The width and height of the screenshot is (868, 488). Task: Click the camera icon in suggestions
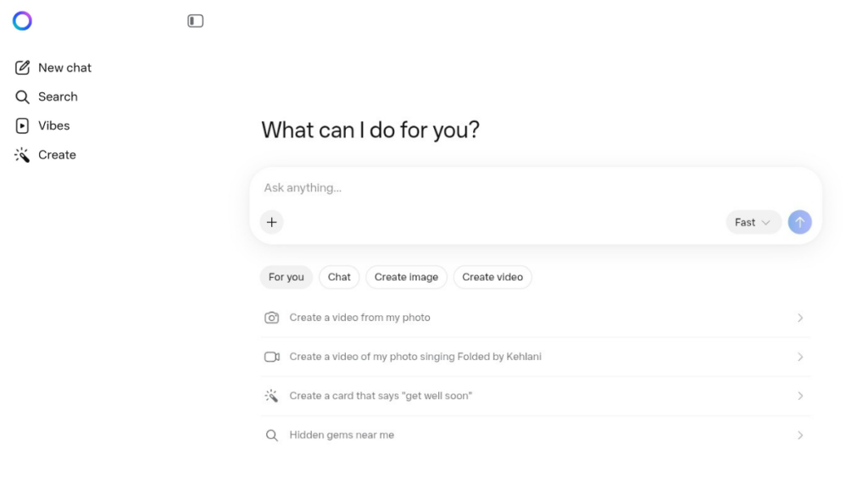coord(272,318)
